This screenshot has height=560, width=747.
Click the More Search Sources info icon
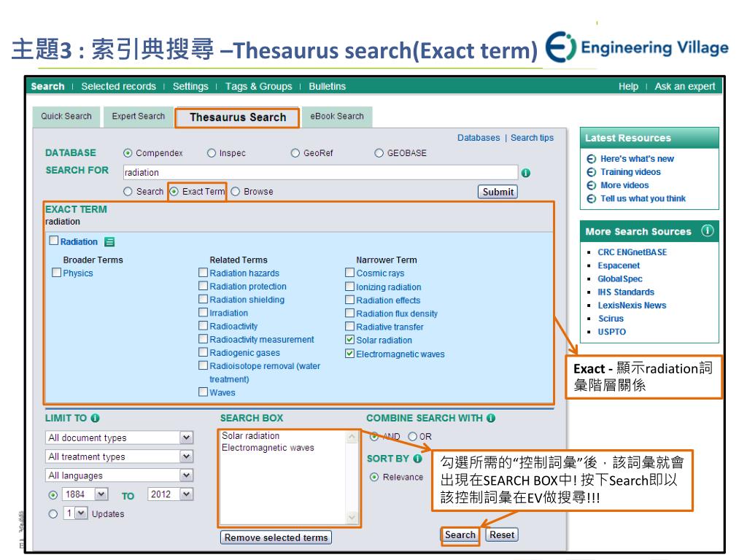(708, 231)
